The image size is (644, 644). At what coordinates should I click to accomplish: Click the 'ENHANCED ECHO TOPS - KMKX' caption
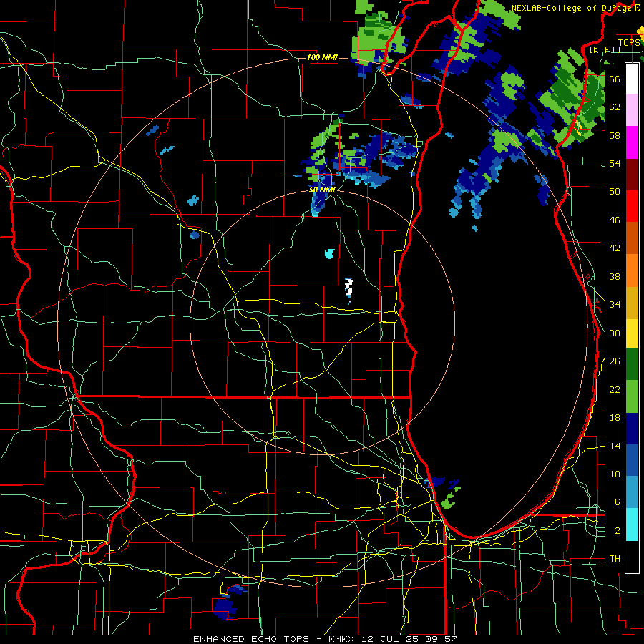[275, 639]
